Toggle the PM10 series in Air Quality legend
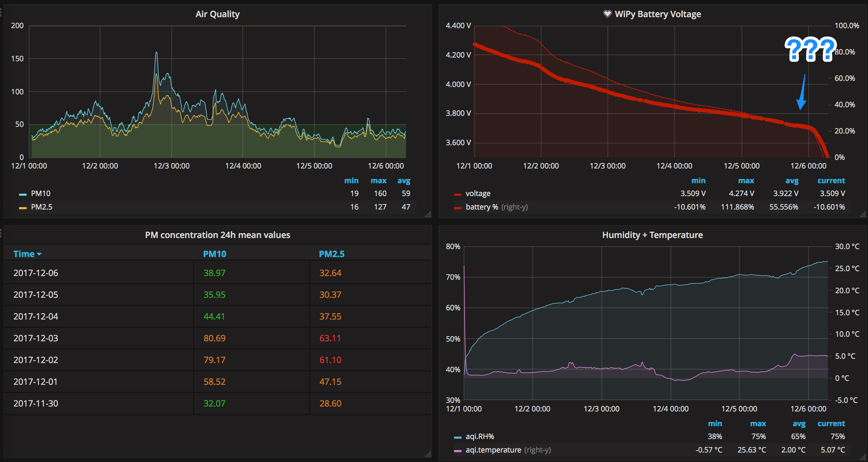This screenshot has height=462, width=868. [x=40, y=194]
